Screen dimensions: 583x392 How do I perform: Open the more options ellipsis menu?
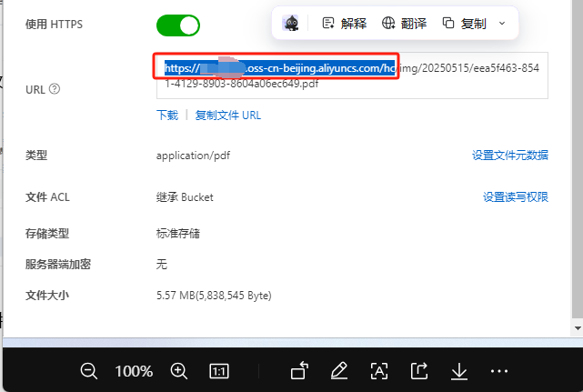point(499,371)
